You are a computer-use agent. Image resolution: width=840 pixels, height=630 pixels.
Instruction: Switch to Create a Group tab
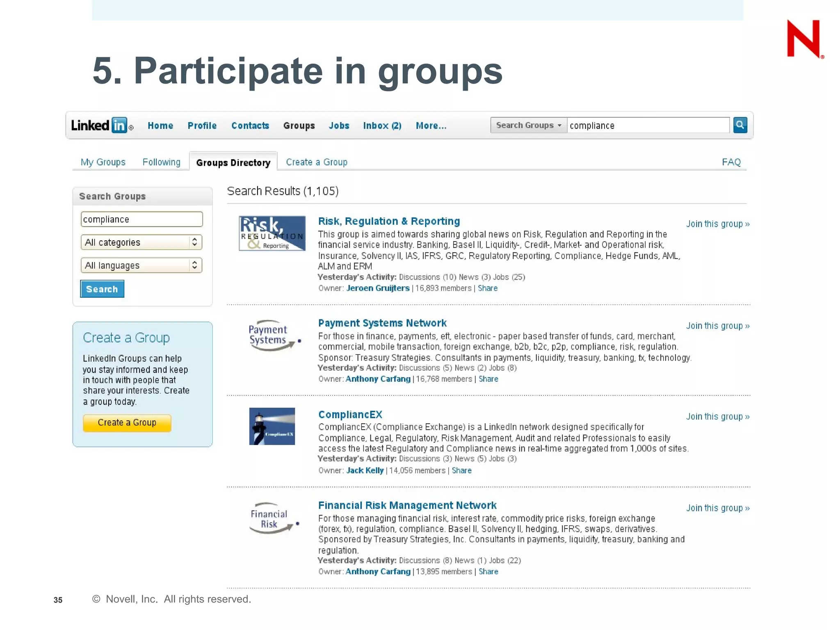click(317, 162)
